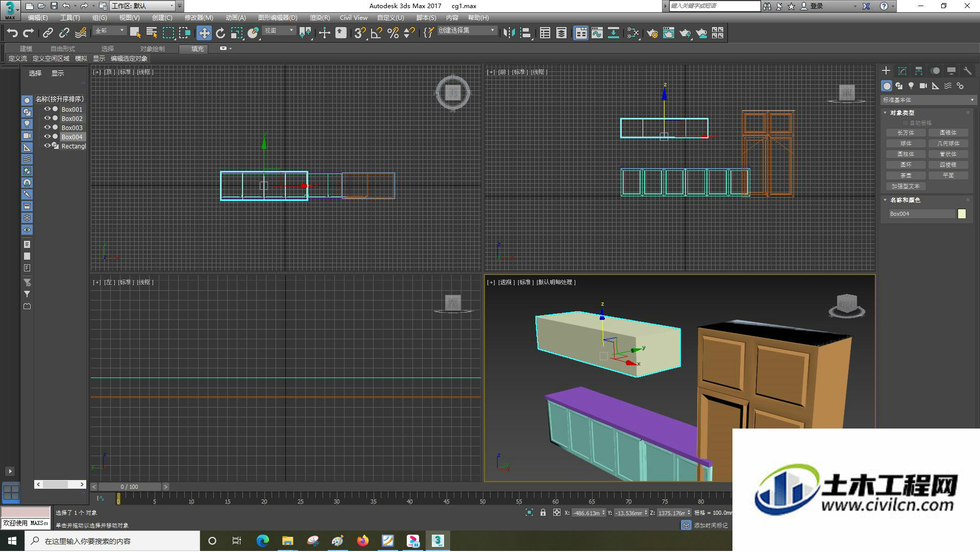The image size is (980, 552).
Task: Open the Rendered Frame Window icon
Action: pos(669,33)
